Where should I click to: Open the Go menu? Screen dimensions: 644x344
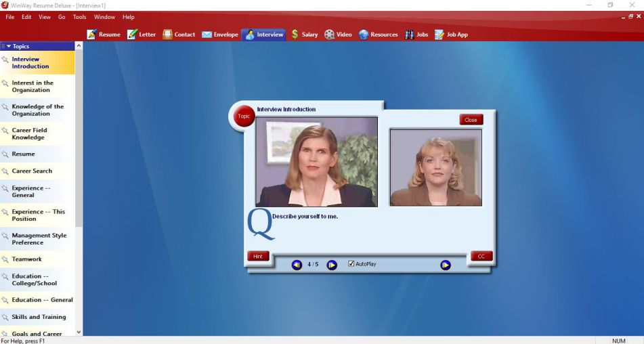[62, 17]
